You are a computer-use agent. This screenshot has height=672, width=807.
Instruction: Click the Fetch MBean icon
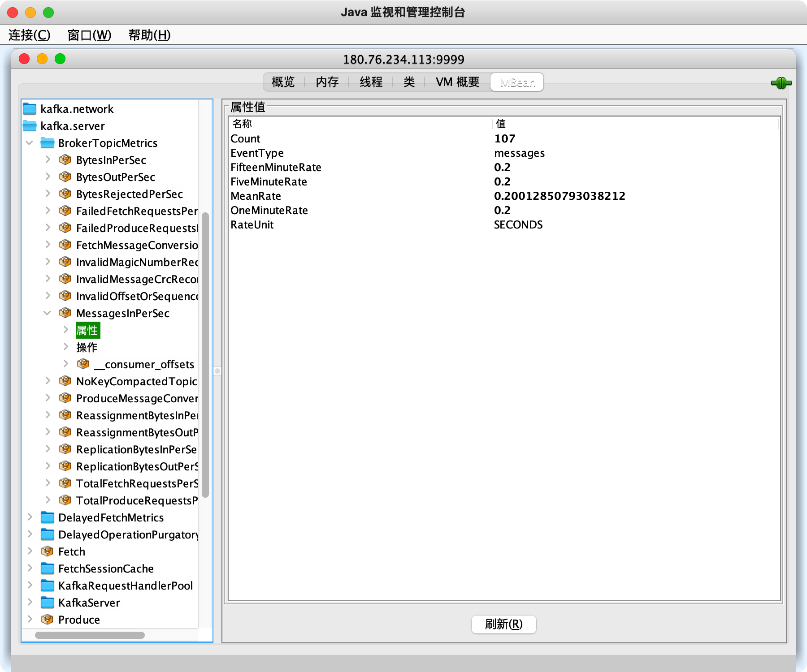(x=47, y=551)
